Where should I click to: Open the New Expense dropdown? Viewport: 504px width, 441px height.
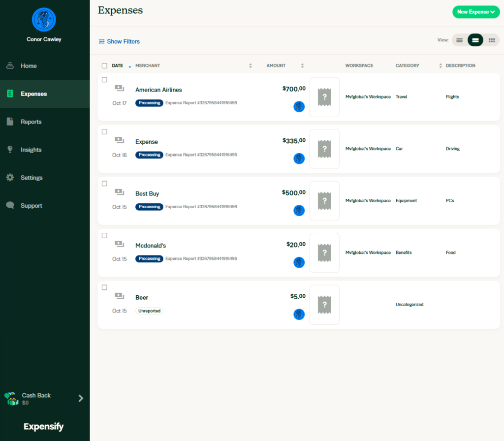tap(475, 11)
